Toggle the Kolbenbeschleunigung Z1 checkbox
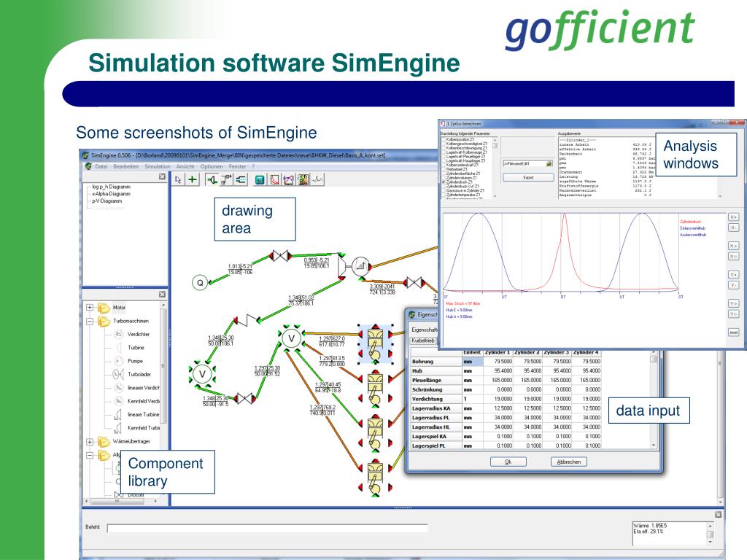The width and height of the screenshot is (747, 560). (444, 148)
